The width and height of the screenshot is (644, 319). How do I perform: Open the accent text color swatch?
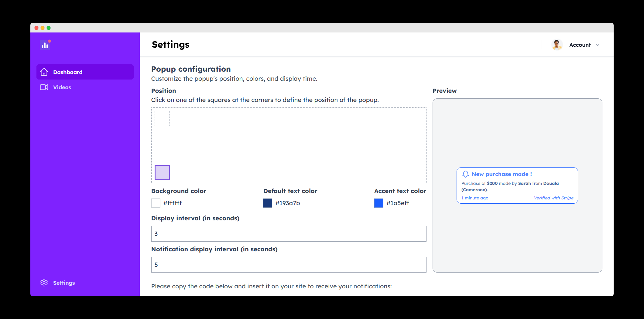tap(379, 203)
